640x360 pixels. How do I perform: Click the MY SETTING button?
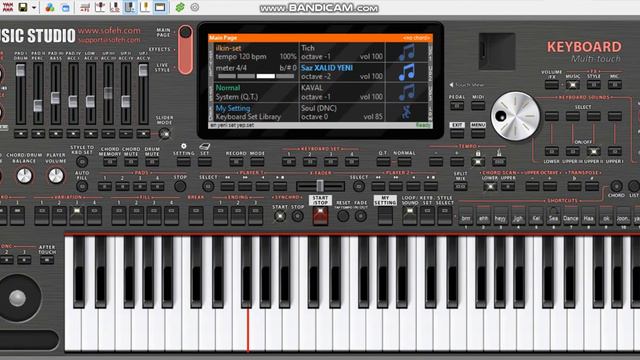pyautogui.click(x=385, y=216)
